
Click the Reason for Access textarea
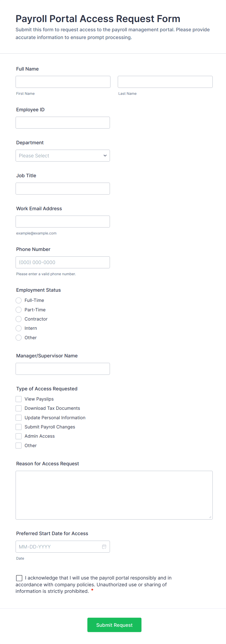pyautogui.click(x=114, y=494)
